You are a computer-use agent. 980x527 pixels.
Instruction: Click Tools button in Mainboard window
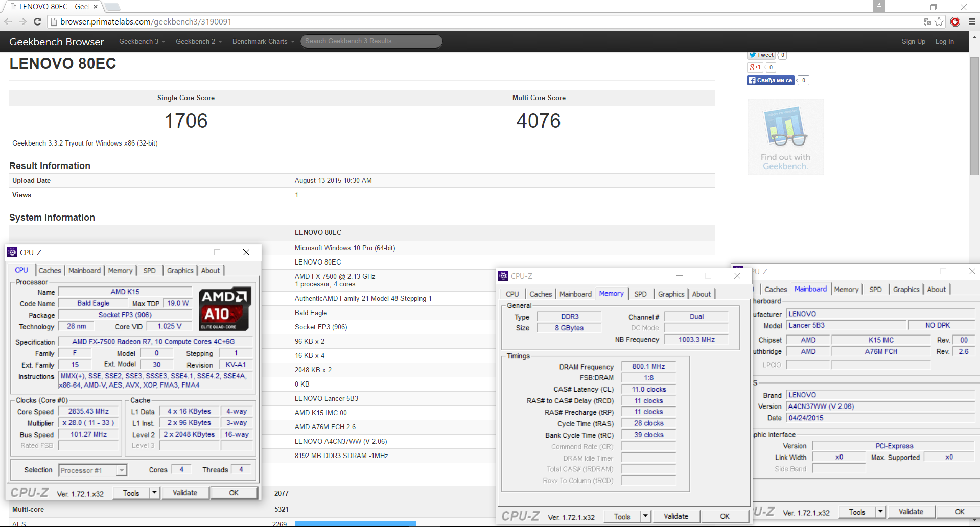(857, 512)
